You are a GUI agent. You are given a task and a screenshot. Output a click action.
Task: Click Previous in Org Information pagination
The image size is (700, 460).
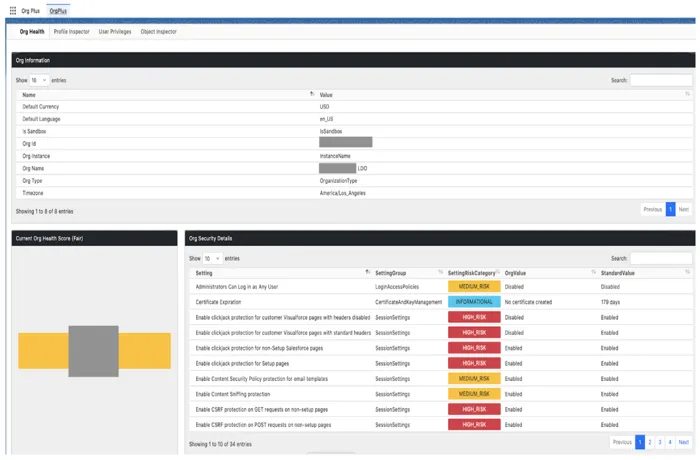pyautogui.click(x=653, y=209)
